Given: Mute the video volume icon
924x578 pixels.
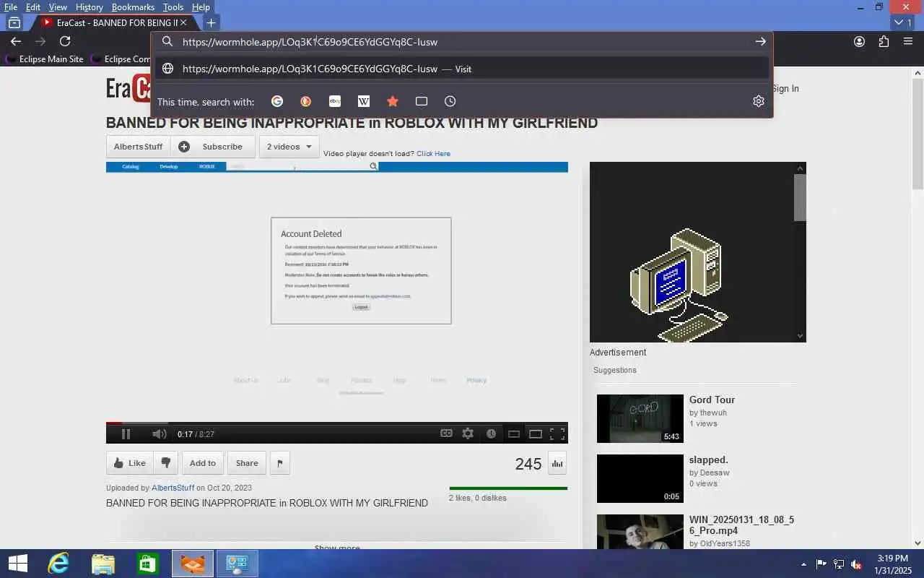Looking at the screenshot, I should (x=160, y=433).
